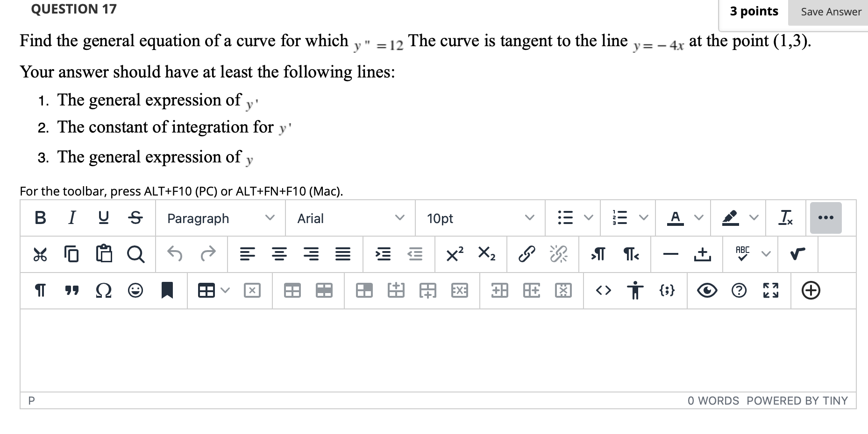Align text left

pyautogui.click(x=247, y=254)
